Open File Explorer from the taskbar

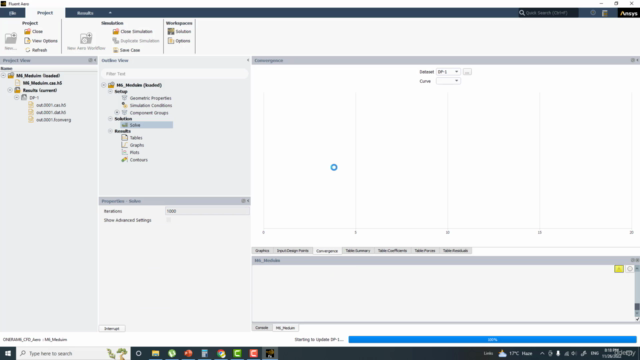click(x=156, y=353)
